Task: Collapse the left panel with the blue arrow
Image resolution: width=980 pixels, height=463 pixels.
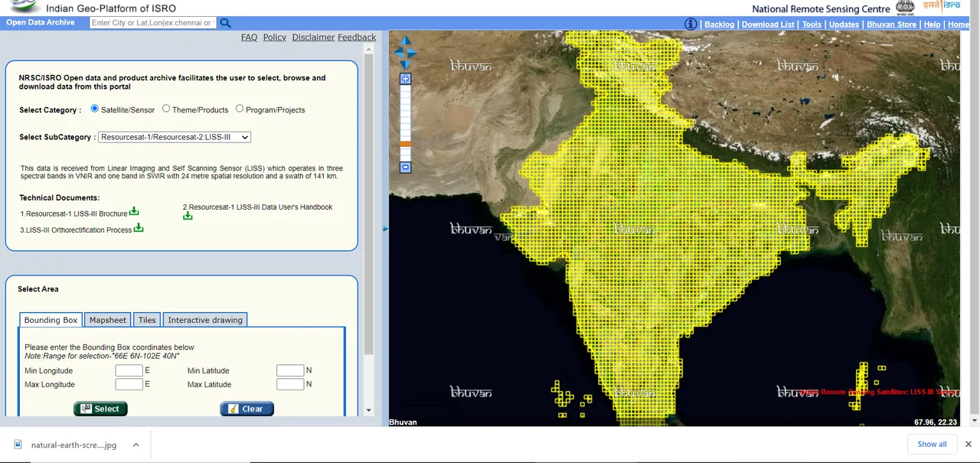Action: (385, 228)
